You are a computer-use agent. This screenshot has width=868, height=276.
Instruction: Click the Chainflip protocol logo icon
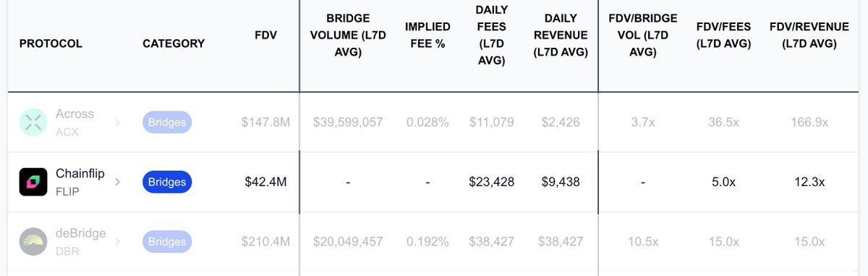pos(33,182)
